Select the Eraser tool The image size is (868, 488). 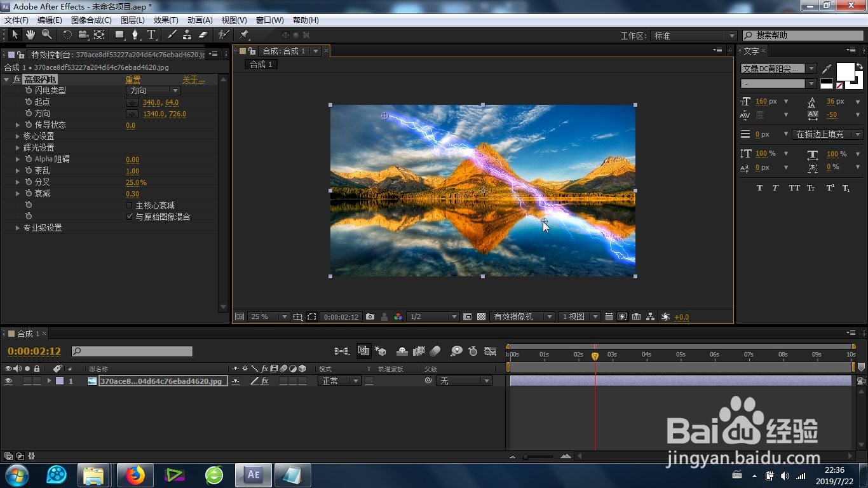pos(203,34)
